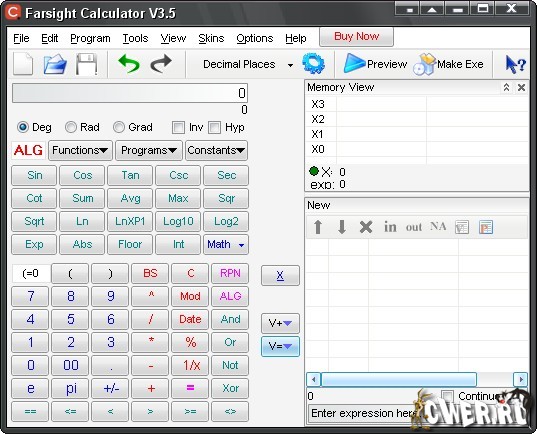Click the Make Exe toolbar icon
The height and width of the screenshot is (434, 537).
tap(424, 64)
